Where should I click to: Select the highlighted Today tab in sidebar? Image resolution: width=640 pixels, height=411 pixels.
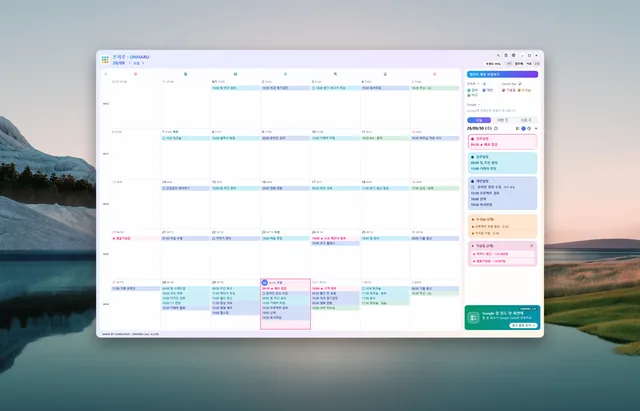click(479, 120)
